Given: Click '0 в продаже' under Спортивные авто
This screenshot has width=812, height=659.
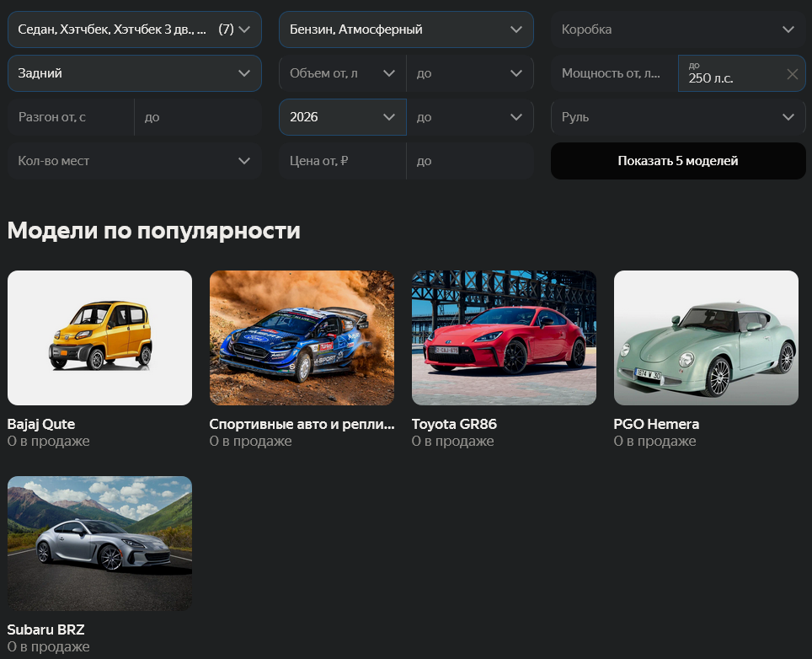Looking at the screenshot, I should tap(250, 442).
